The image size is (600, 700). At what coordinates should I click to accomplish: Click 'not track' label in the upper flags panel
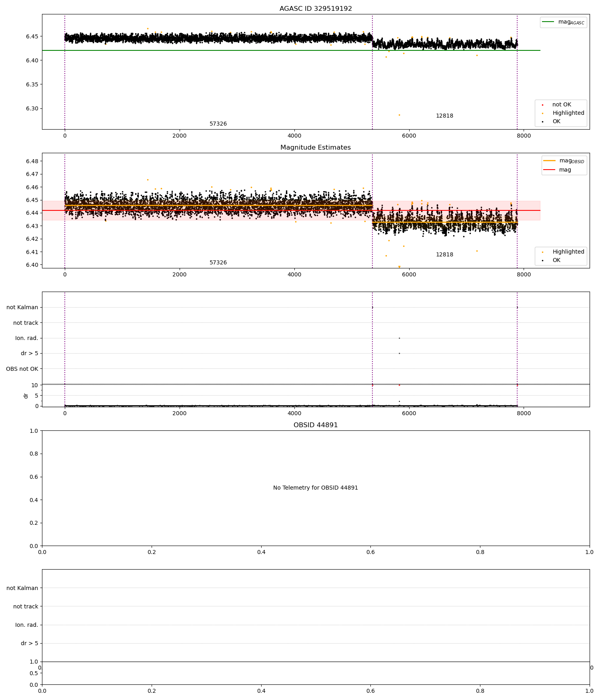pyautogui.click(x=26, y=323)
